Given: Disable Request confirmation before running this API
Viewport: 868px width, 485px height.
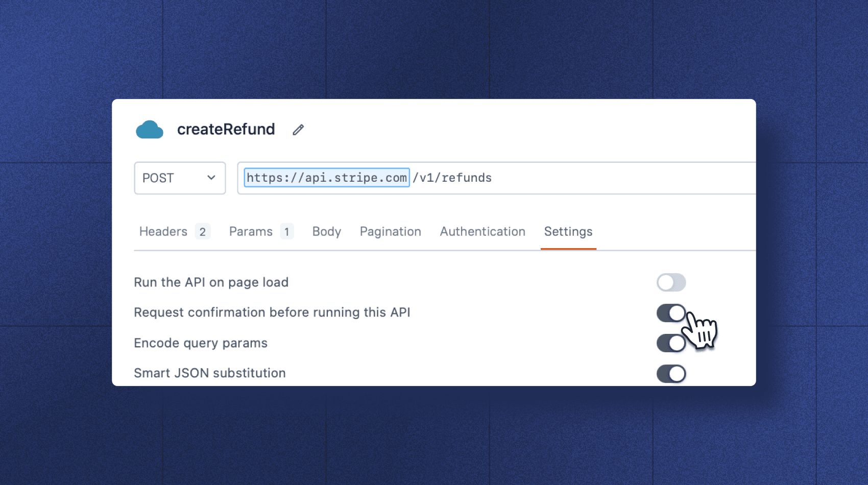Looking at the screenshot, I should [x=671, y=312].
